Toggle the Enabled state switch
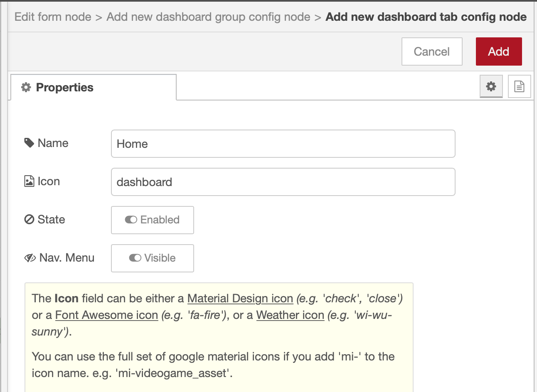Screen dimensions: 537x392 153,220
